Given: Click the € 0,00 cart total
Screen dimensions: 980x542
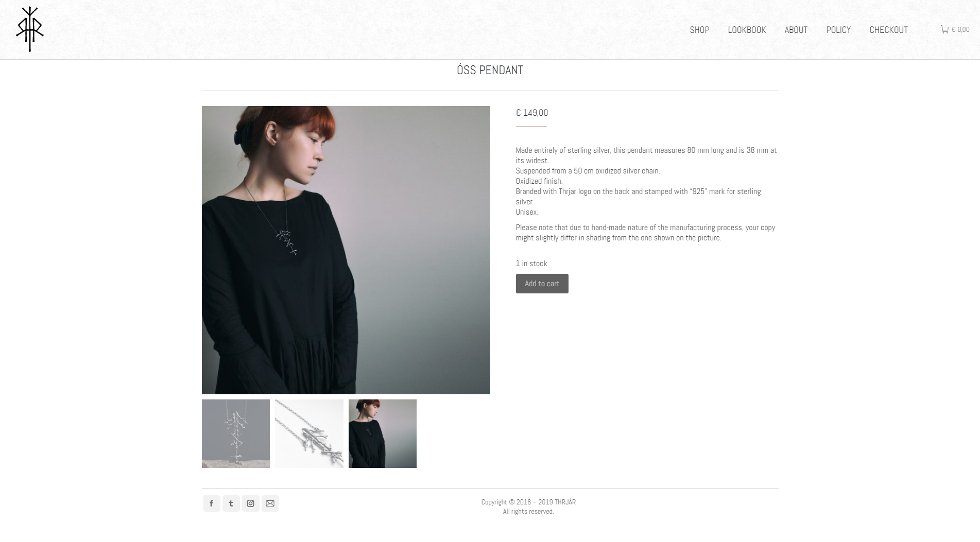Looking at the screenshot, I should (x=960, y=30).
